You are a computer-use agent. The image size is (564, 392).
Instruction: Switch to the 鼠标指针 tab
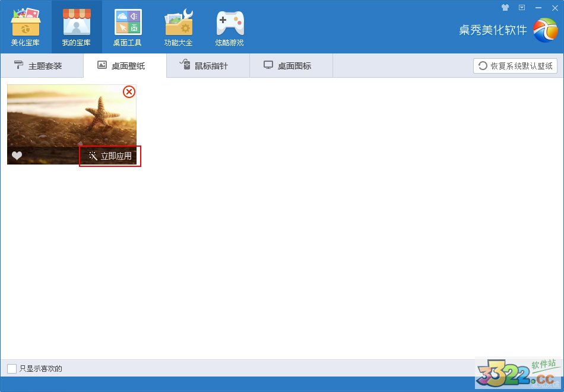tap(208, 65)
